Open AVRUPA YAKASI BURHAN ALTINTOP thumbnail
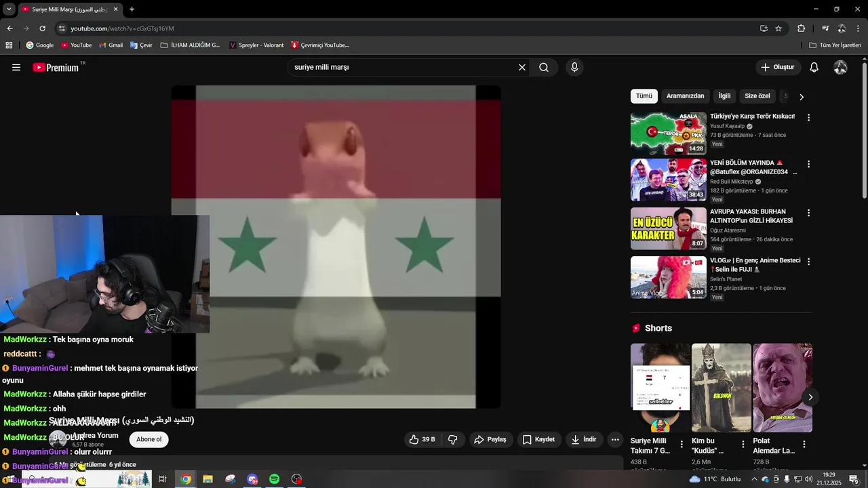Image resolution: width=868 pixels, height=488 pixels. point(668,228)
